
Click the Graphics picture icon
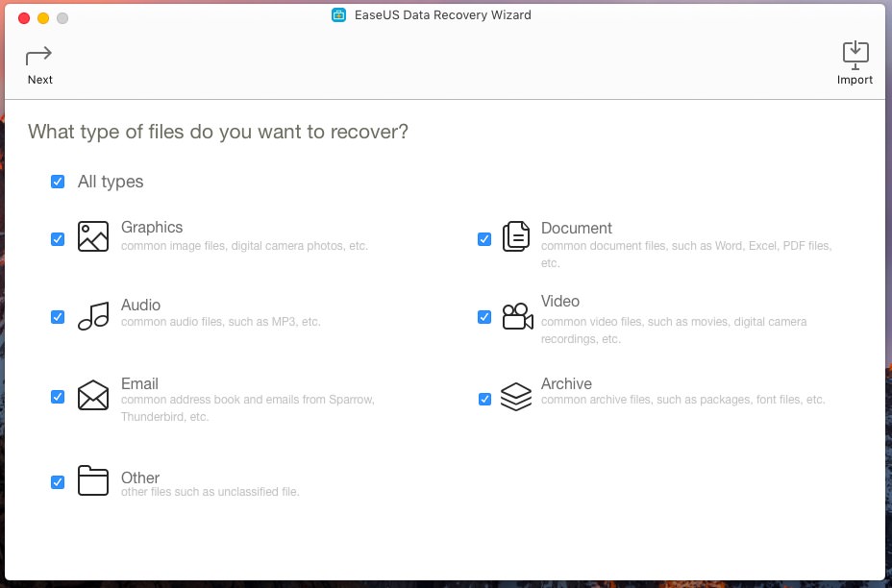(x=93, y=236)
